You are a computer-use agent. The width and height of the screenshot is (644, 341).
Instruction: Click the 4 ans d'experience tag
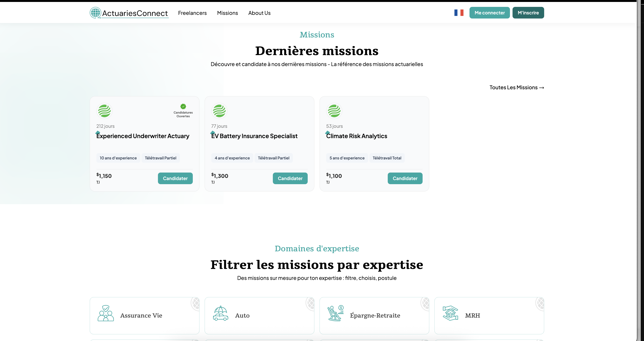click(x=232, y=158)
